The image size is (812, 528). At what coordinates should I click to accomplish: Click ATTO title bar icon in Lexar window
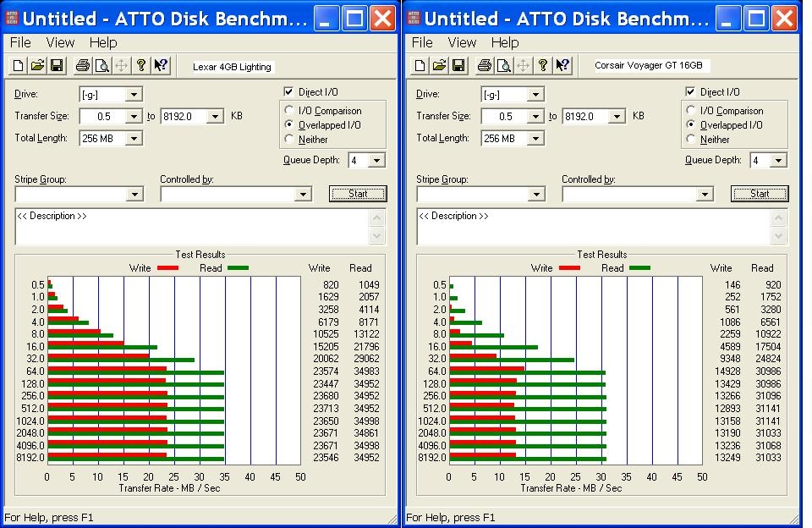tap(11, 18)
